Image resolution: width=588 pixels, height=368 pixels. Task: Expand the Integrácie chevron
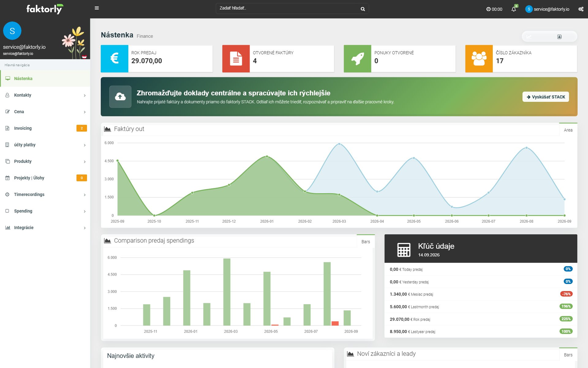tap(85, 228)
